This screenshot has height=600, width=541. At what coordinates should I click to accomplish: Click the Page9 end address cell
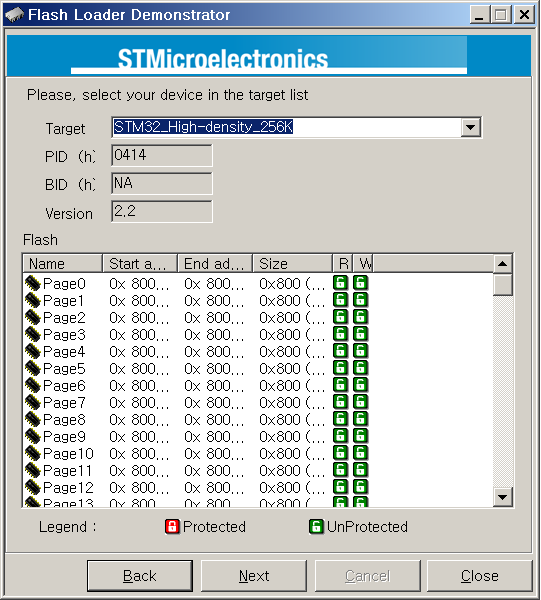click(x=214, y=436)
